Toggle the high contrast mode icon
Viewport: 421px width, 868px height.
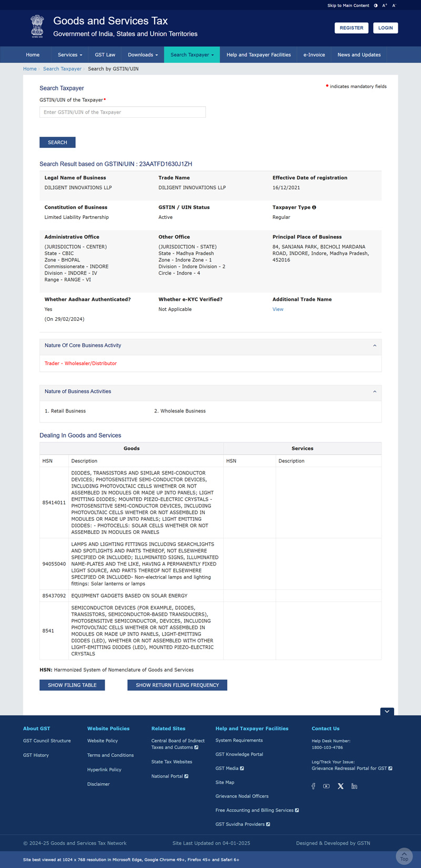point(376,5)
